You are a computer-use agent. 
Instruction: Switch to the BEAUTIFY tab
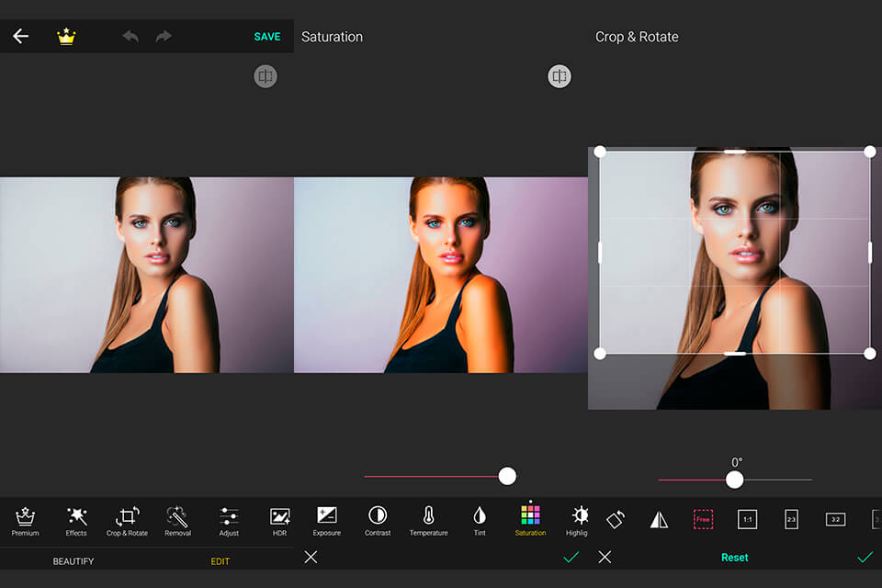[73, 561]
